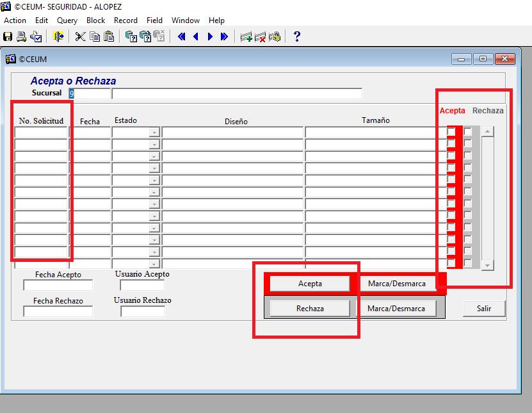Open the Query menu
Screen dimensions: 532x413
coord(67,20)
